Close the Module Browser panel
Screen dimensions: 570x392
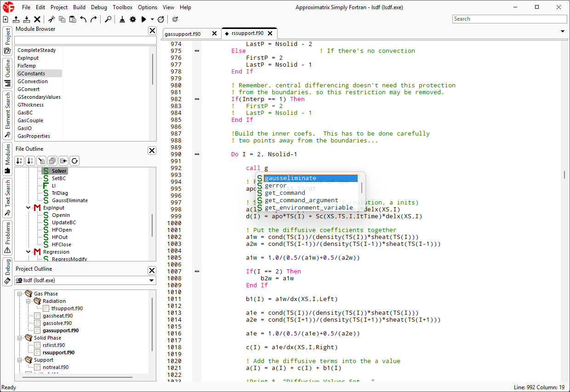(152, 30)
